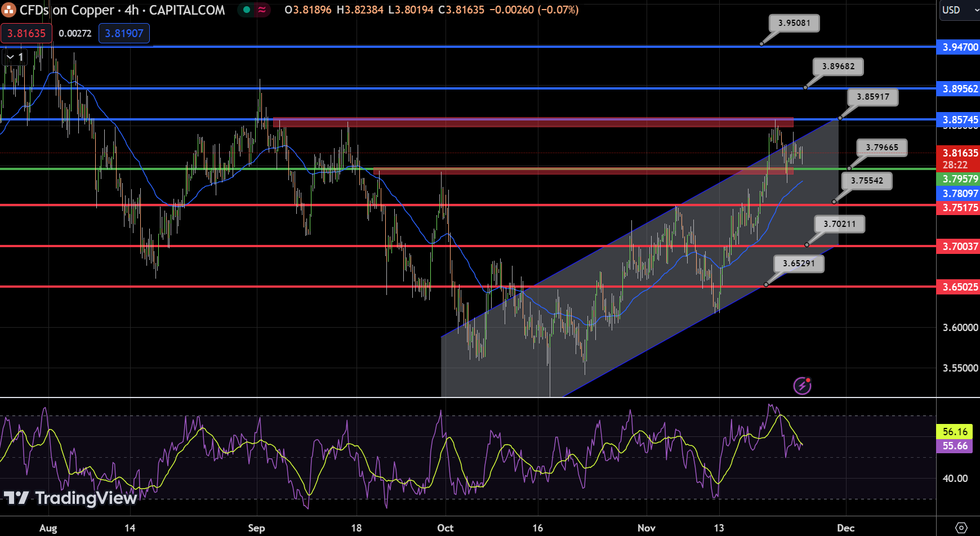This screenshot has width=980, height=536.
Task: Click the green market status dot
Action: (246, 10)
